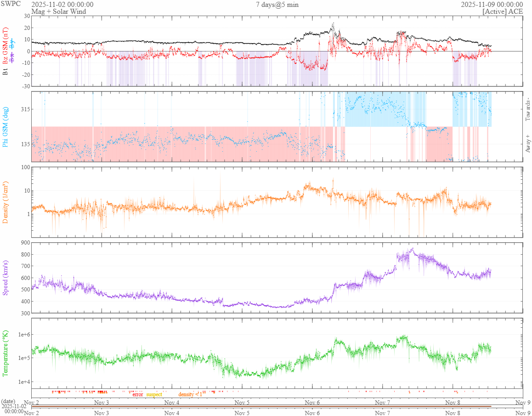Click the red 'error' legend label
The height and width of the screenshot is (416, 532).
click(138, 394)
